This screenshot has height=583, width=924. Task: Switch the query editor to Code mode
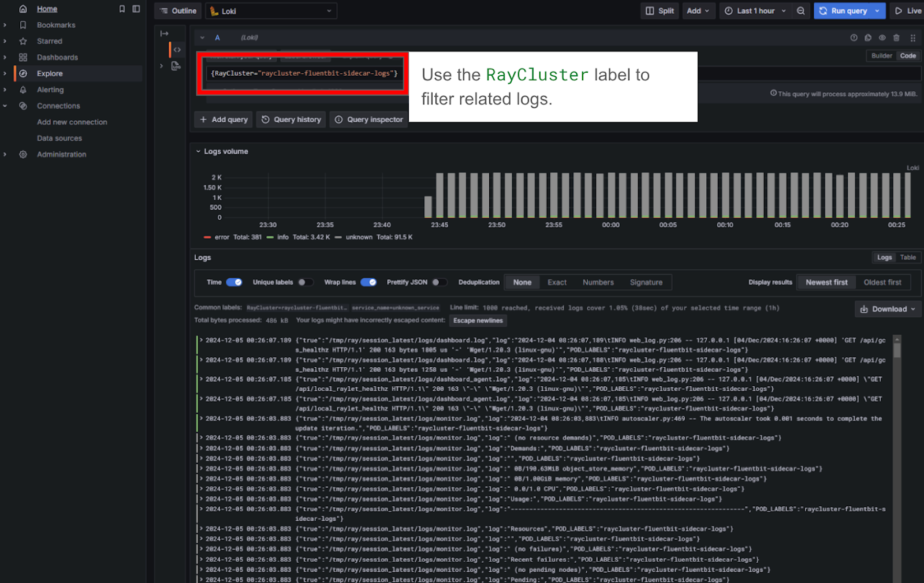click(908, 56)
